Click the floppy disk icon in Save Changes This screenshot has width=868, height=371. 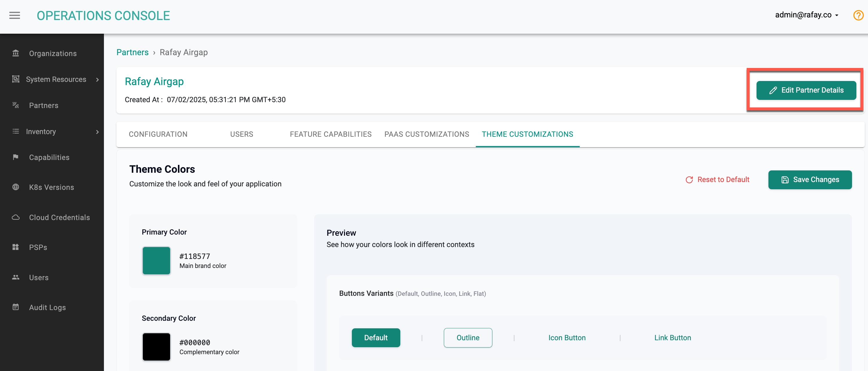tap(785, 180)
